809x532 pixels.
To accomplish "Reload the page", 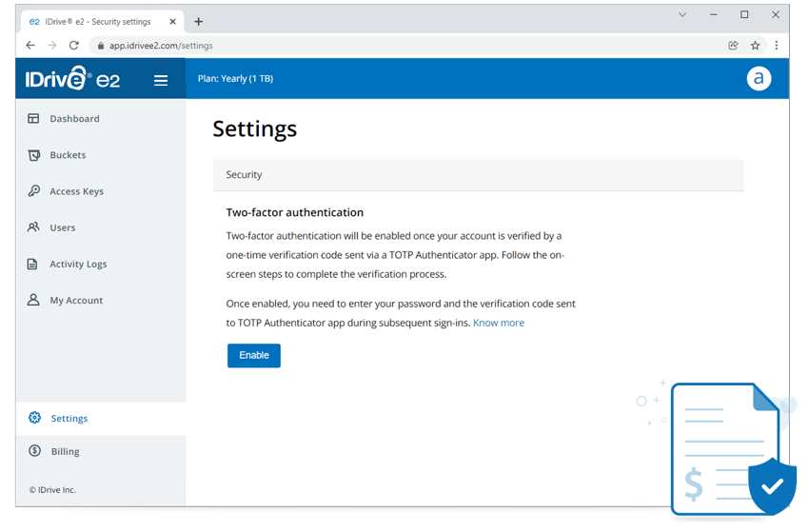I will 74,46.
